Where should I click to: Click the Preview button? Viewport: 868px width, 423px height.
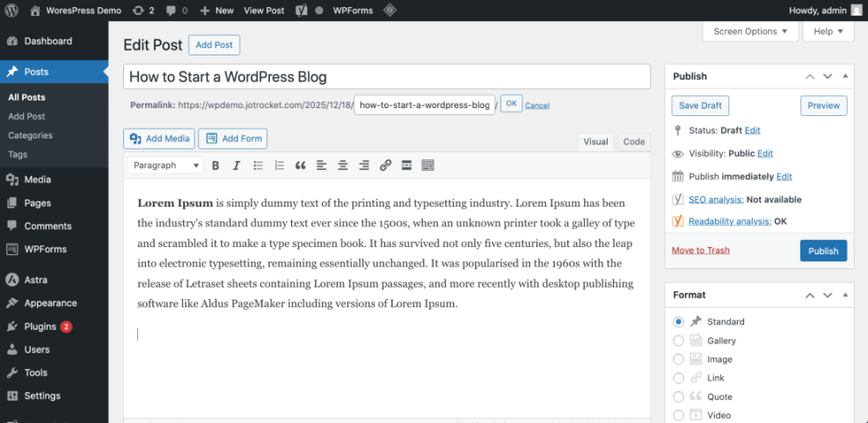[824, 106]
